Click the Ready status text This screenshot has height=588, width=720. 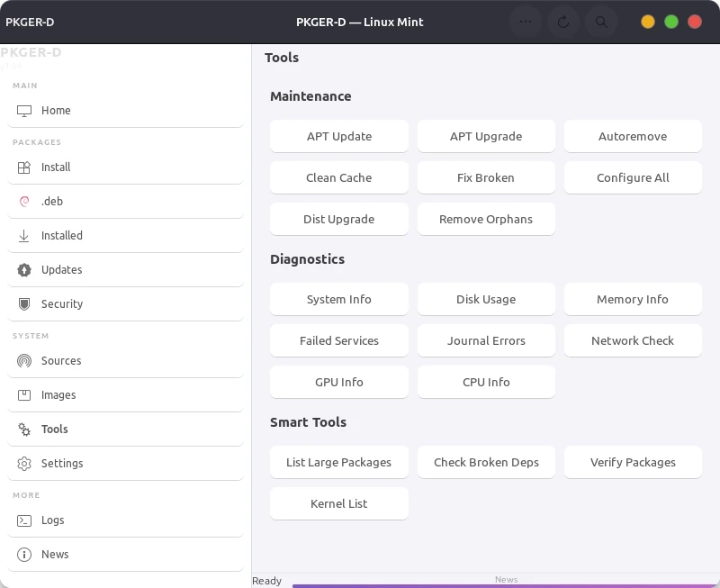[266, 581]
